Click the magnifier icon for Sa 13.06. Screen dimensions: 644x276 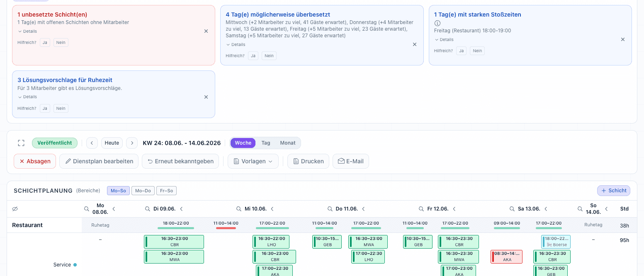[512, 209]
